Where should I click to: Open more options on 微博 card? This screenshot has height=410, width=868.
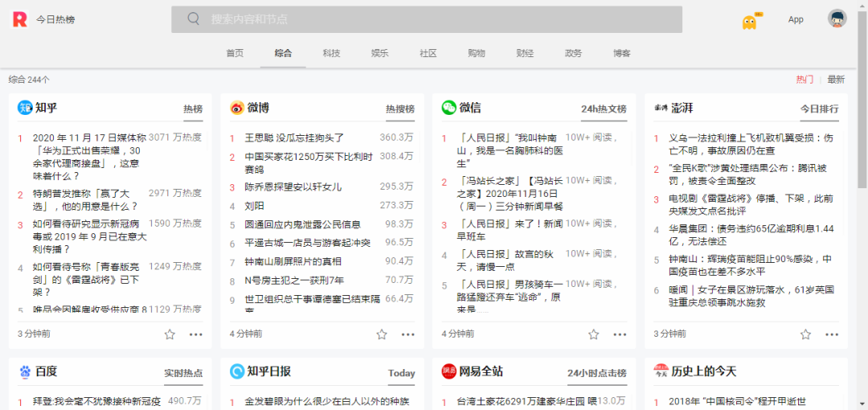coord(408,334)
